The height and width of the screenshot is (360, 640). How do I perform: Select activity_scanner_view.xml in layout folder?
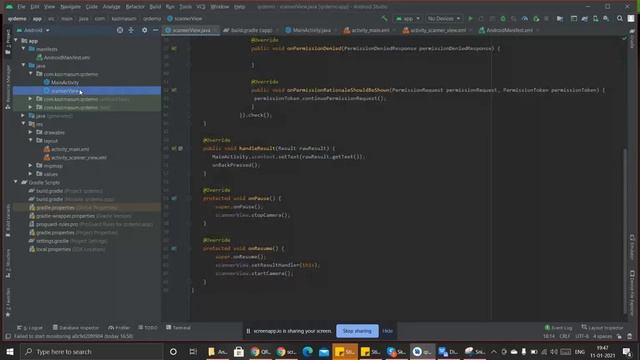79,158
